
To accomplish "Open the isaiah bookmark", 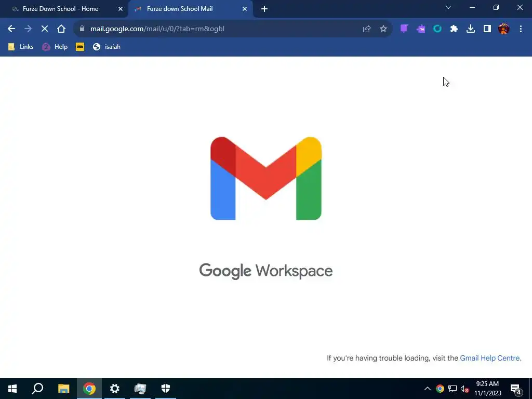I will 107,47.
